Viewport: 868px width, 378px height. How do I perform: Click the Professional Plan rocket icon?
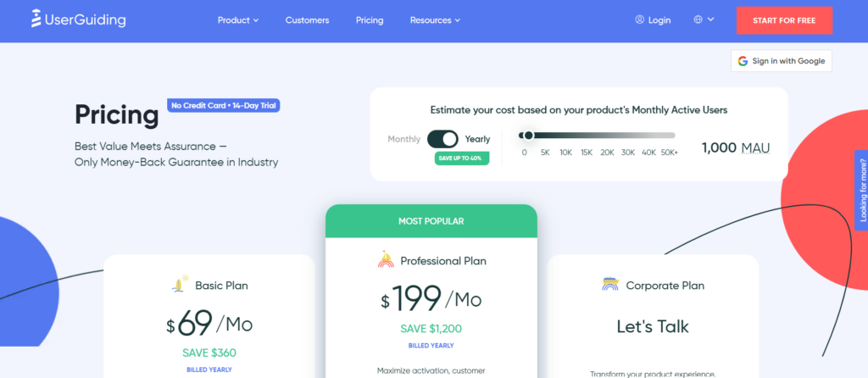point(386,260)
